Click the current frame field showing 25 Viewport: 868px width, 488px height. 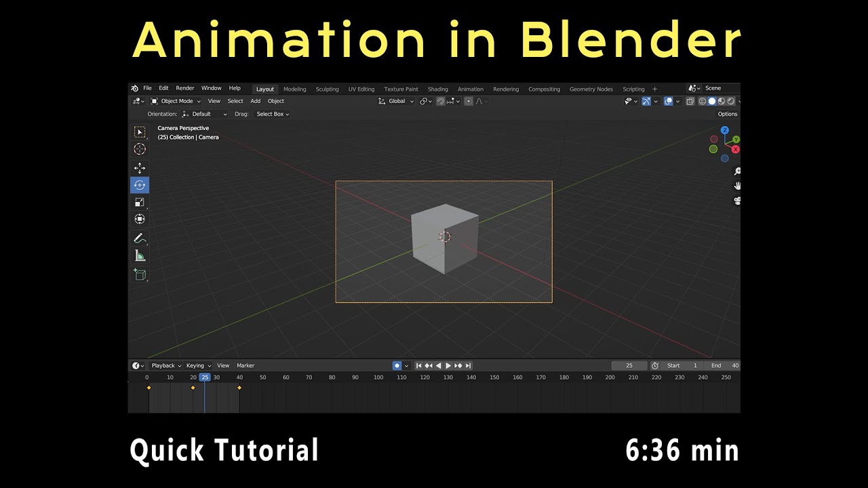point(629,366)
